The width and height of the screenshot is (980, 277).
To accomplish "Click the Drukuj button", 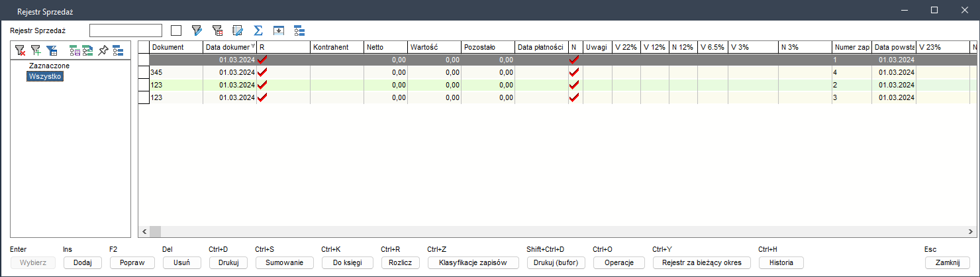I will point(228,262).
